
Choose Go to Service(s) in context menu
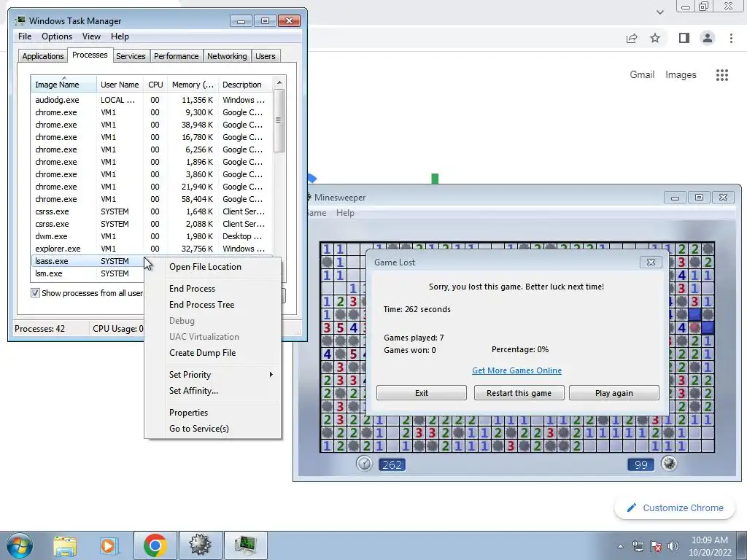212,429
